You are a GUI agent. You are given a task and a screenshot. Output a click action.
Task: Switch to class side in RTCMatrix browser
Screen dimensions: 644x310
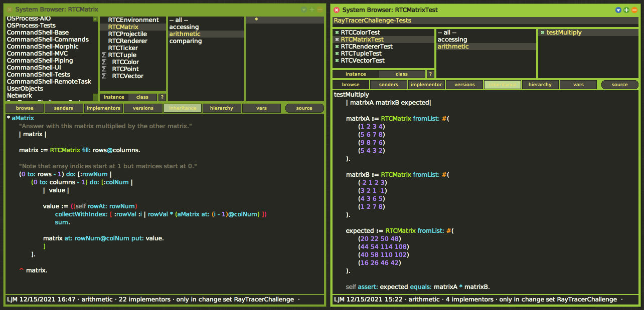[x=142, y=97]
